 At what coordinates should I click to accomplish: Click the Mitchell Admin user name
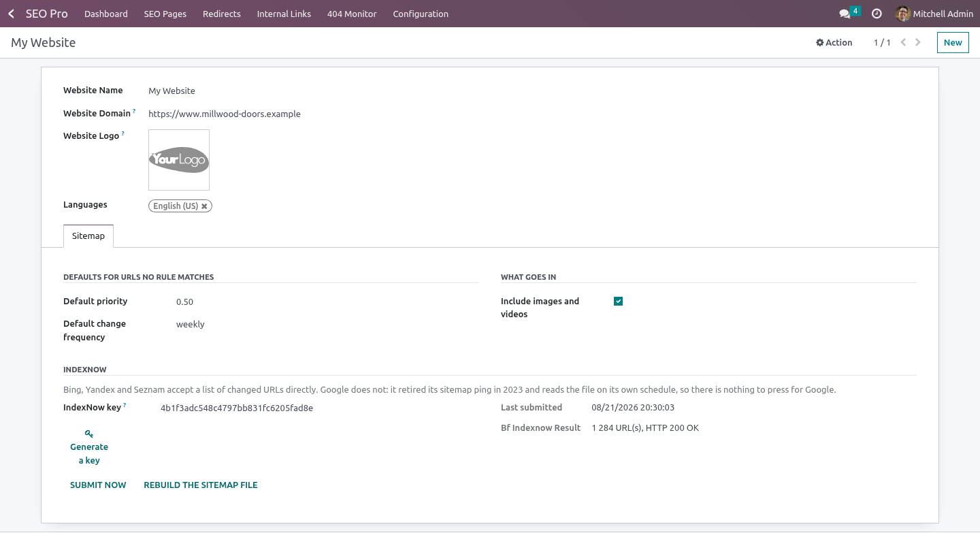point(943,14)
